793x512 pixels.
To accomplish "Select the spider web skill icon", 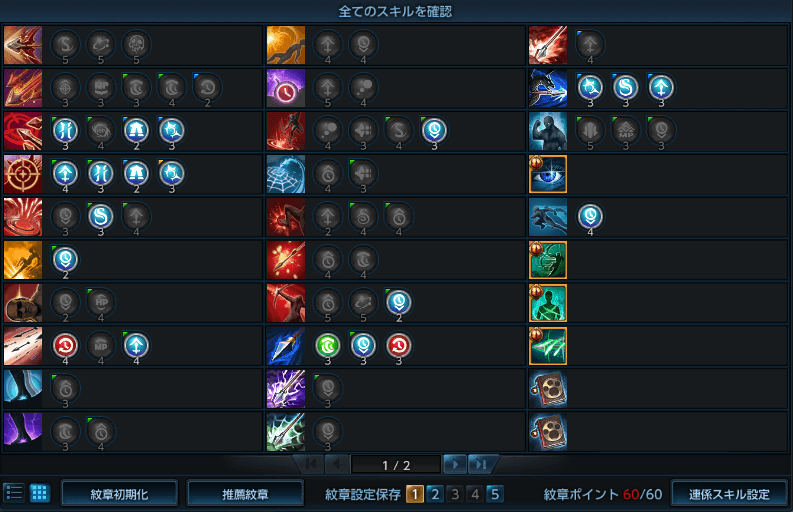I will point(286,174).
